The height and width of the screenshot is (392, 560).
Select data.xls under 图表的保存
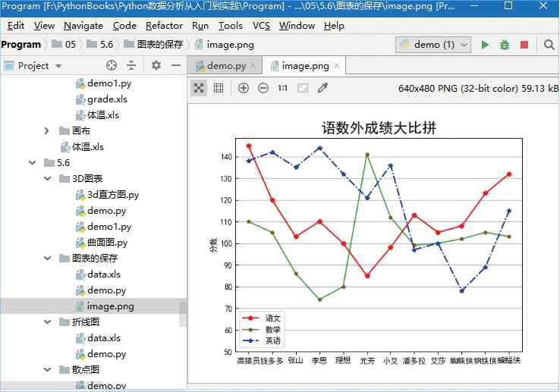98,274
